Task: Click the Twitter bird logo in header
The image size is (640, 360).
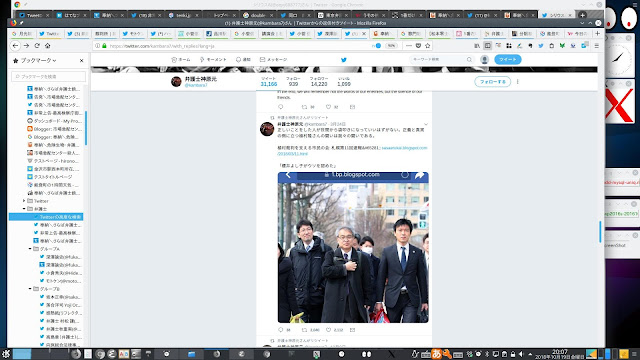Action: point(344,60)
